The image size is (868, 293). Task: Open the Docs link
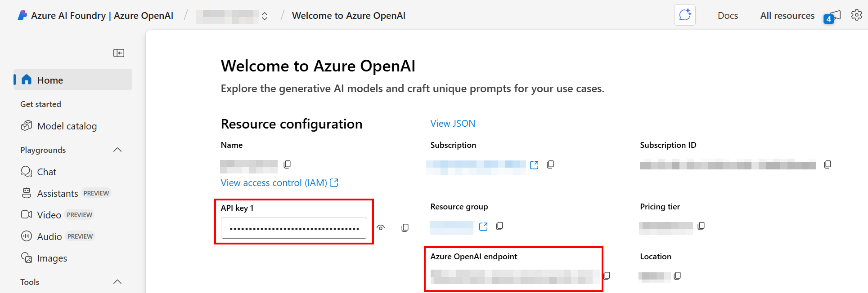point(728,16)
